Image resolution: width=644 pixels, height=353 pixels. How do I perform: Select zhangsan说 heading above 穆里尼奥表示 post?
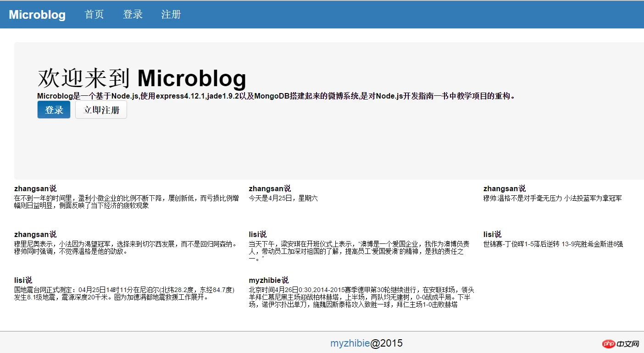[35, 234]
